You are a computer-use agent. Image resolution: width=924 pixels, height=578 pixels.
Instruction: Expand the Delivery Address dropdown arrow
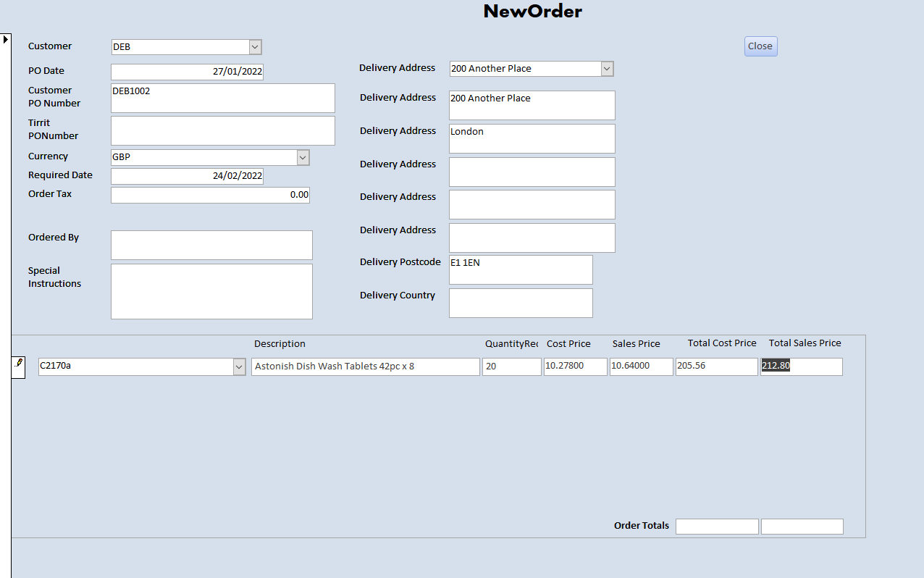[x=607, y=69]
